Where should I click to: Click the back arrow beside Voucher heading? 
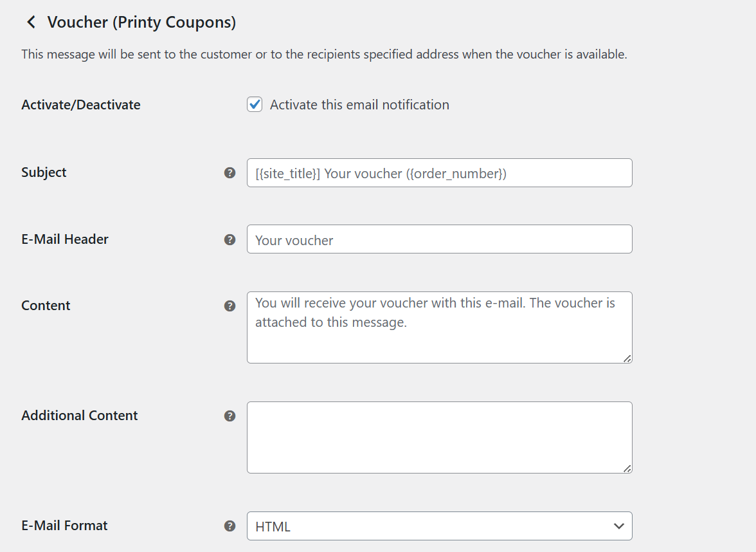(x=30, y=23)
